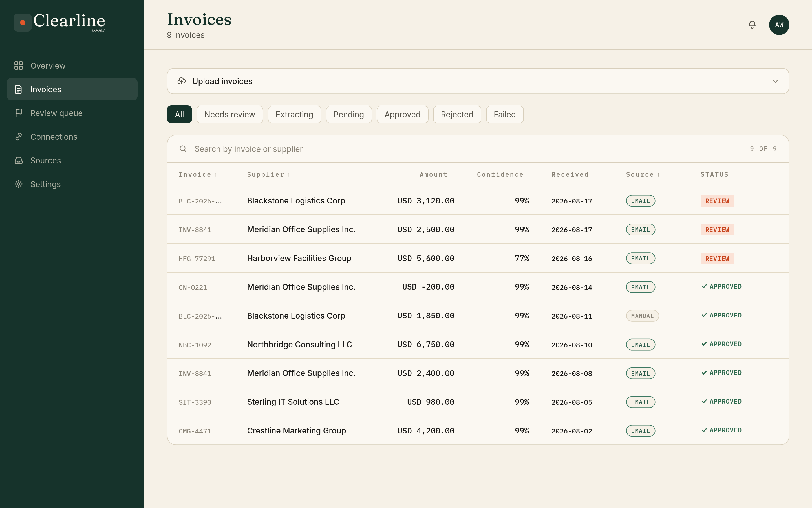Click EMAIL source tag on HFG-77291 row
The width and height of the screenshot is (812, 508).
641,258
